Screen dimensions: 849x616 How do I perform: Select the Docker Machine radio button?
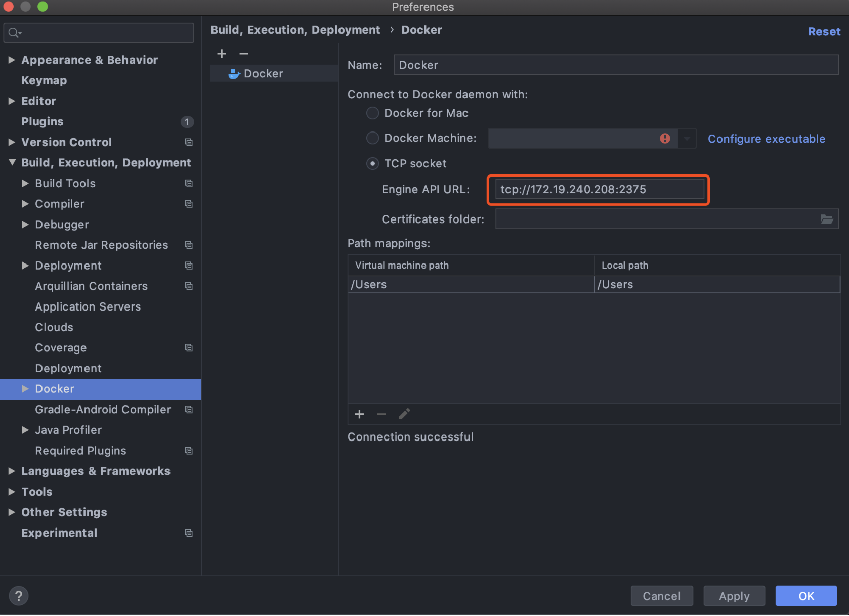372,138
